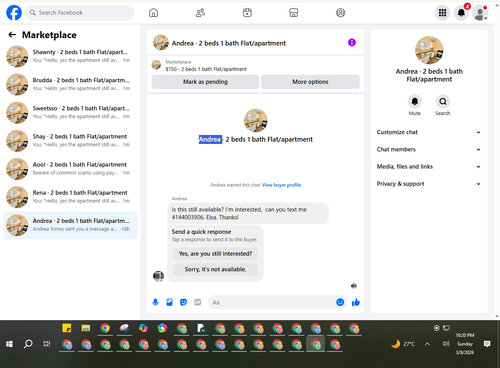Open Windows action center notifications
The image size is (500, 368).
[487, 344]
